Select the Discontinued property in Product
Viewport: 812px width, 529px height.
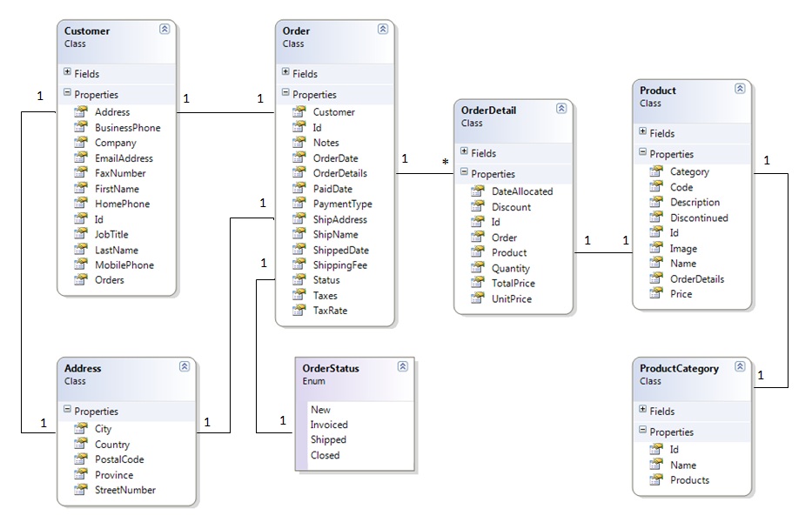tap(699, 218)
